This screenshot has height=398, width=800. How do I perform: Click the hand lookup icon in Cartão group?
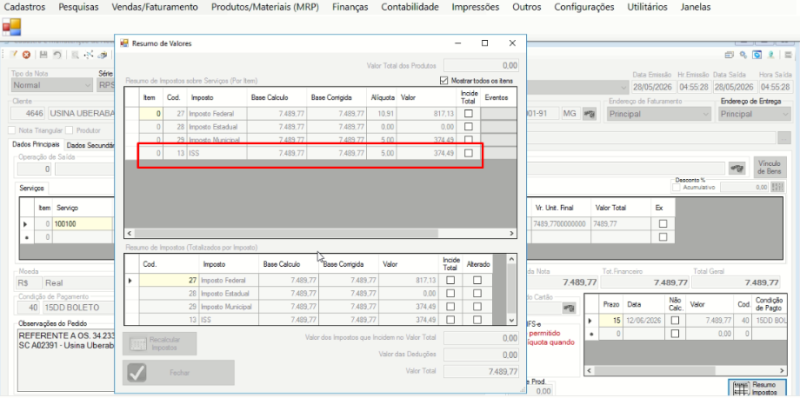click(568, 308)
